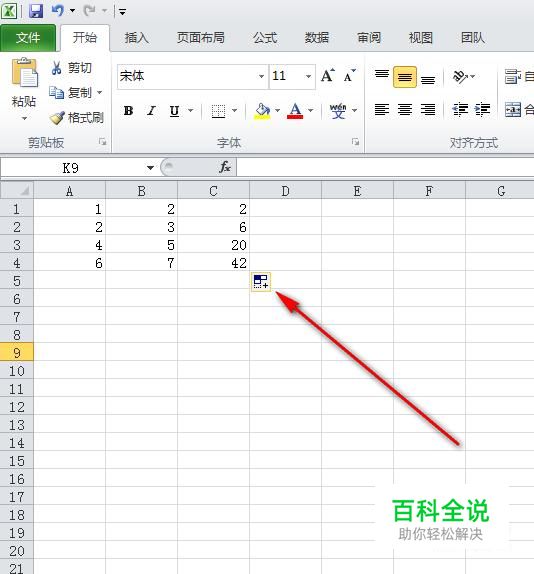Open the Name Box dropdown arrow
This screenshot has height=574, width=534.
tap(150, 168)
